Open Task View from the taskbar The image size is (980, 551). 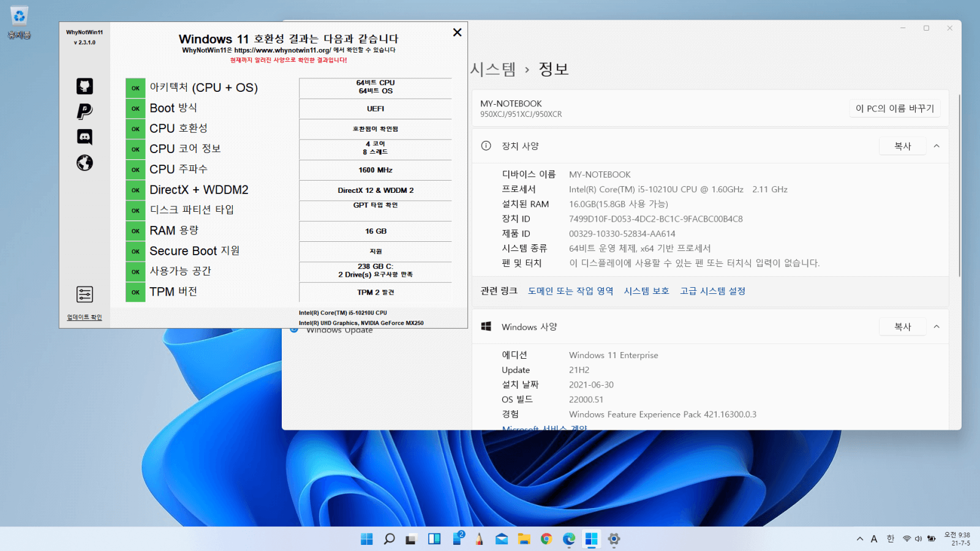411,539
